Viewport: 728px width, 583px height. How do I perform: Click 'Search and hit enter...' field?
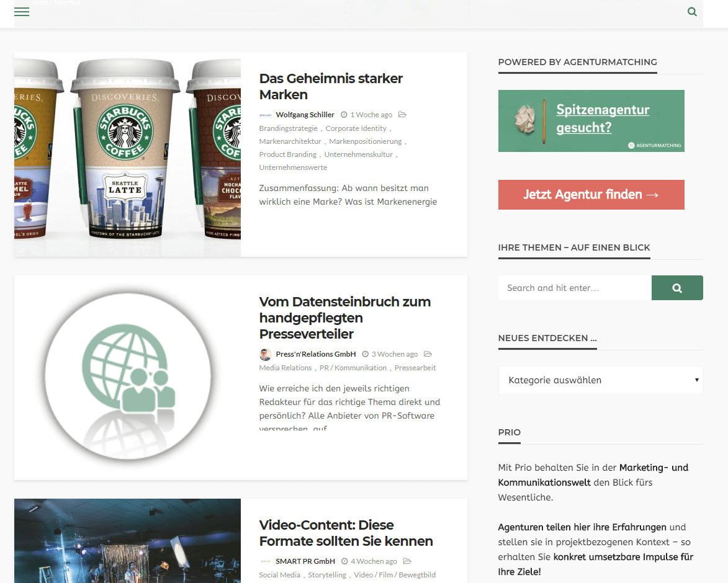pyautogui.click(x=575, y=288)
